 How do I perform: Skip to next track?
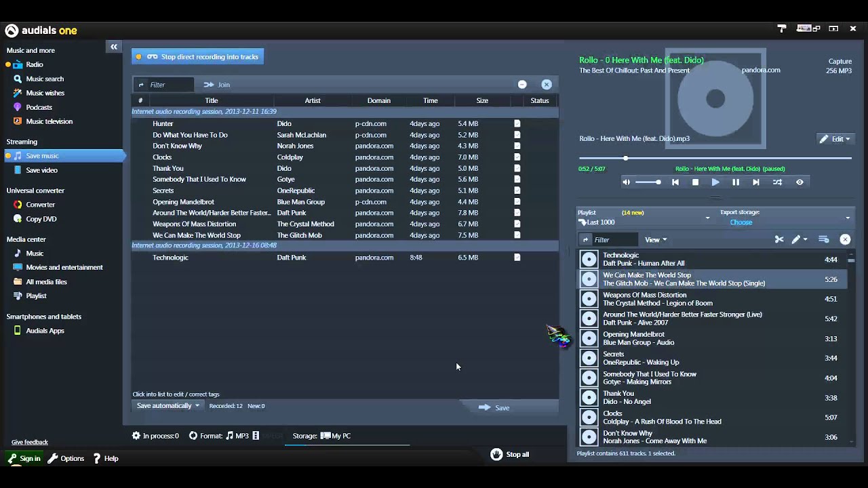coord(756,182)
